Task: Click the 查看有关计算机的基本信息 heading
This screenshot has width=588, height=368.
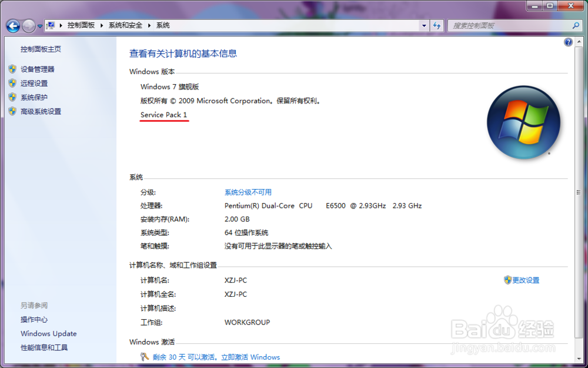Action: coord(183,54)
